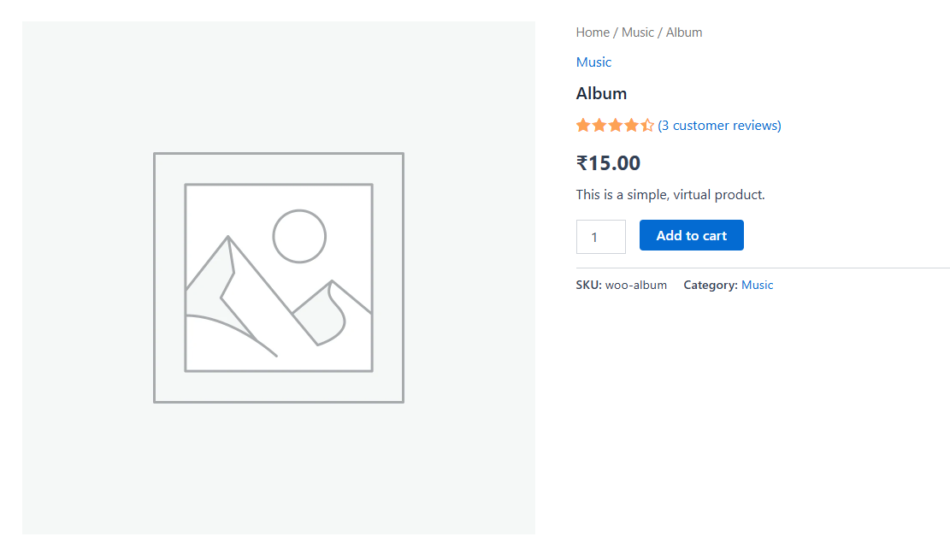This screenshot has height=560, width=950.
Task: Open the 3 customer reviews link
Action: (720, 125)
